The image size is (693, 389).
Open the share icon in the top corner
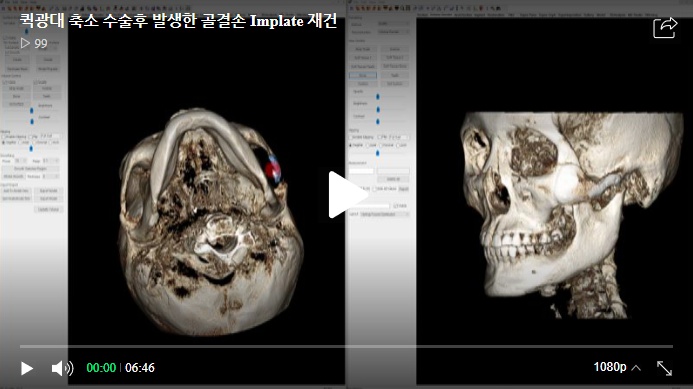pyautogui.click(x=665, y=28)
